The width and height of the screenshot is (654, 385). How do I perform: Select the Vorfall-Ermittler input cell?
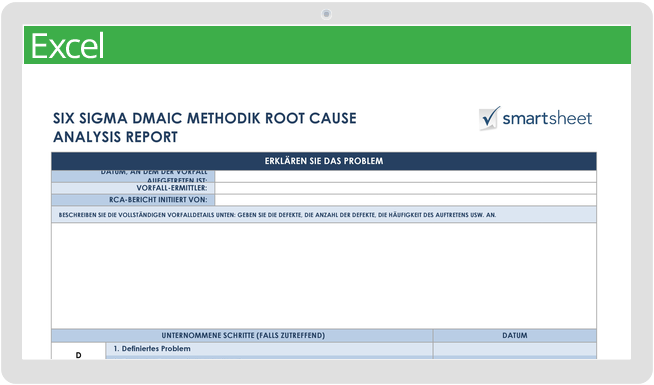click(405, 188)
